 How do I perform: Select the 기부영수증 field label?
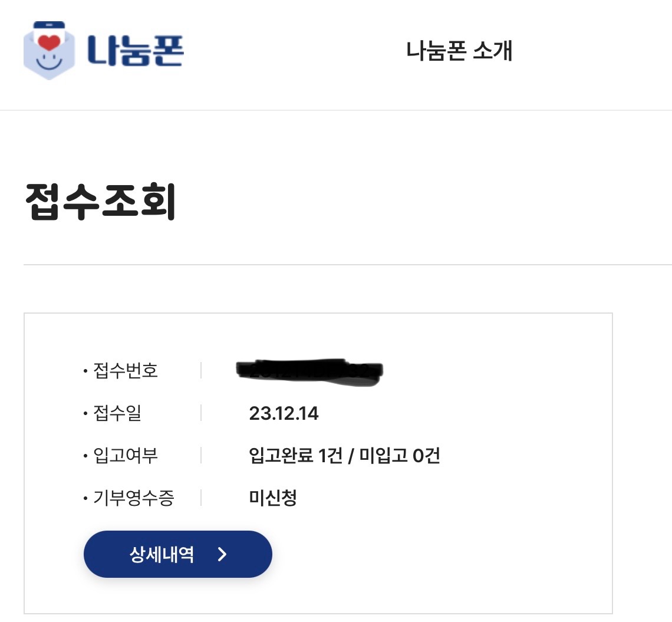pos(133,498)
